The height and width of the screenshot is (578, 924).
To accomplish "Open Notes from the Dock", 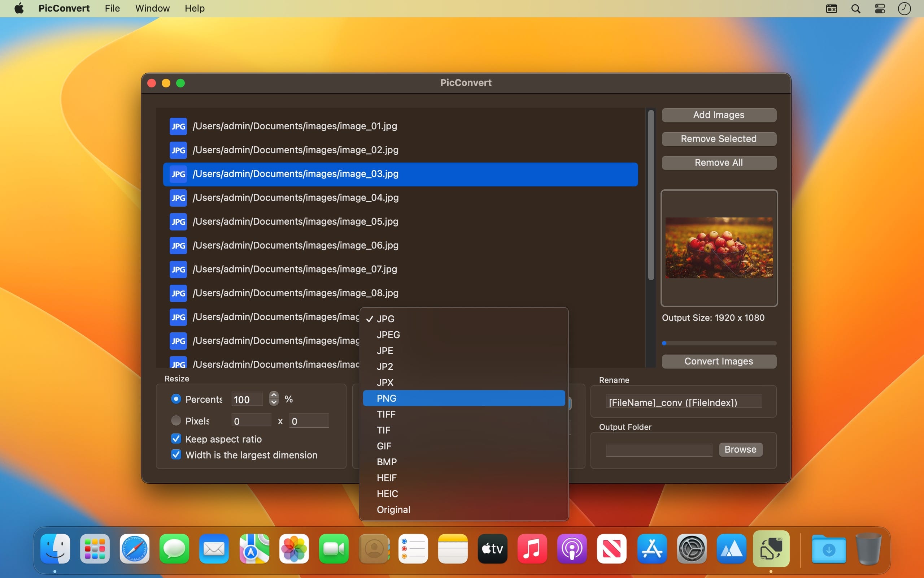I will point(453,549).
